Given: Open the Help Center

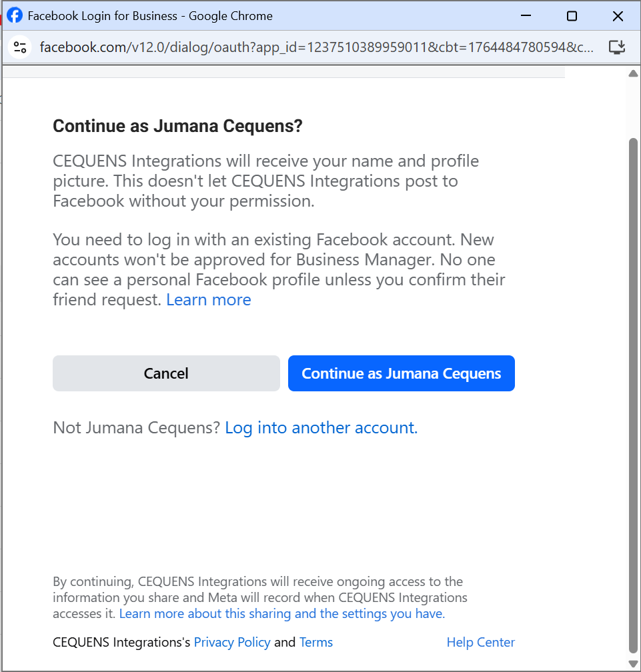Looking at the screenshot, I should point(480,642).
